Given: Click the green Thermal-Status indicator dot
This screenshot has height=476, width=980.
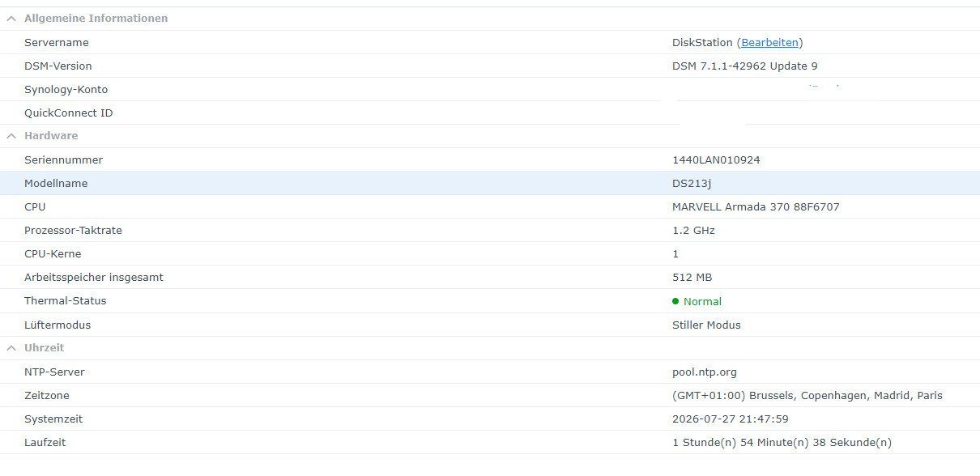Looking at the screenshot, I should click(675, 301).
